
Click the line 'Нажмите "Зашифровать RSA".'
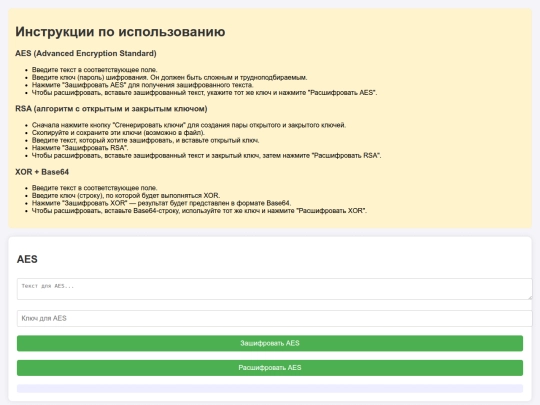pyautogui.click(x=80, y=148)
